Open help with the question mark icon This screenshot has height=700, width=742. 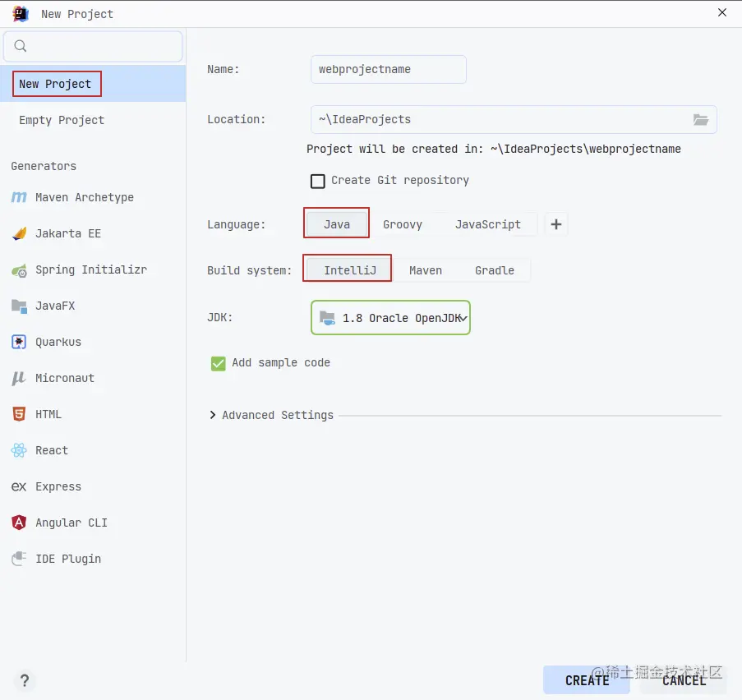pos(25,680)
